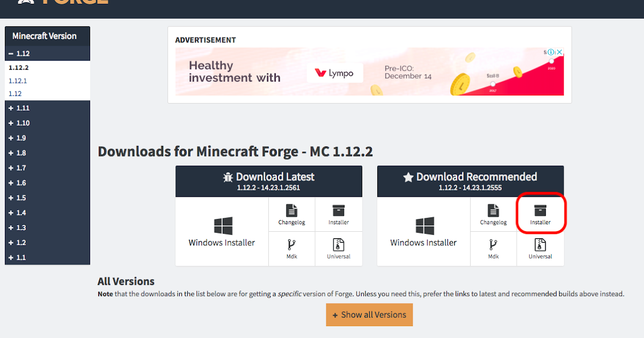Expand the 1.4 version group
The height and width of the screenshot is (338, 644).
47,213
